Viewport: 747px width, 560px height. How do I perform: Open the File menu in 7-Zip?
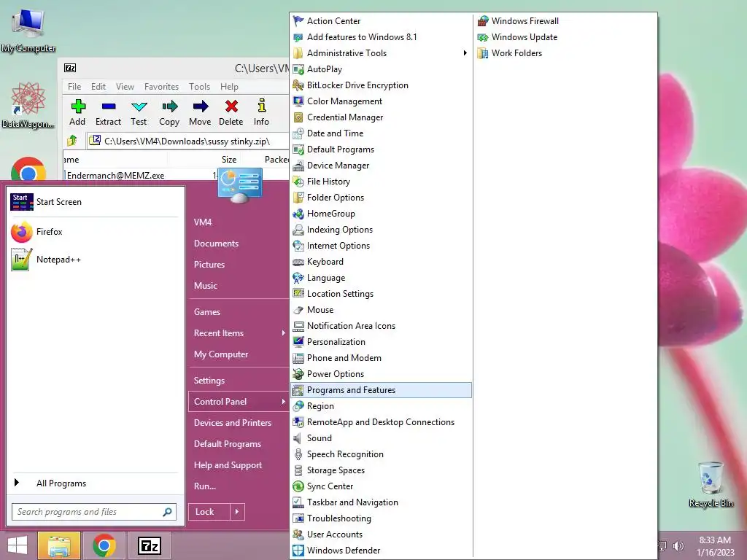(x=74, y=87)
